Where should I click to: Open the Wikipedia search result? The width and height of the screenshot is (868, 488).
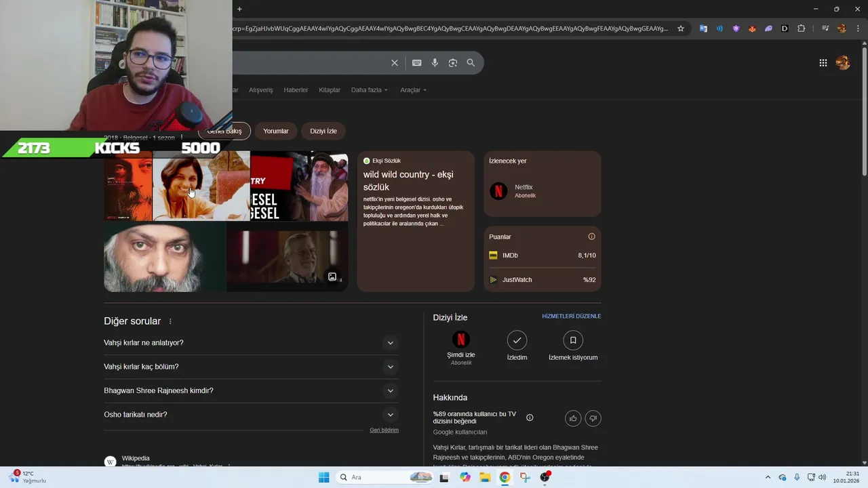tap(136, 459)
